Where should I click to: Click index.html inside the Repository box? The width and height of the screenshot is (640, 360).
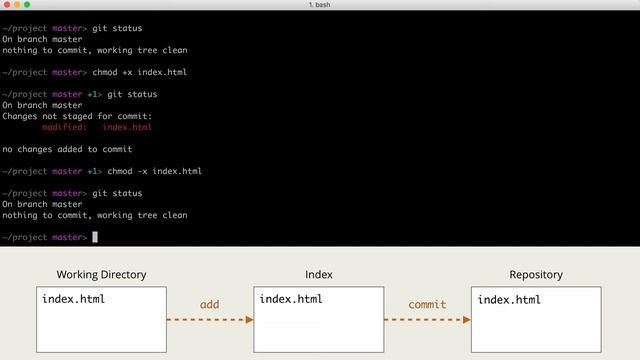pos(509,300)
